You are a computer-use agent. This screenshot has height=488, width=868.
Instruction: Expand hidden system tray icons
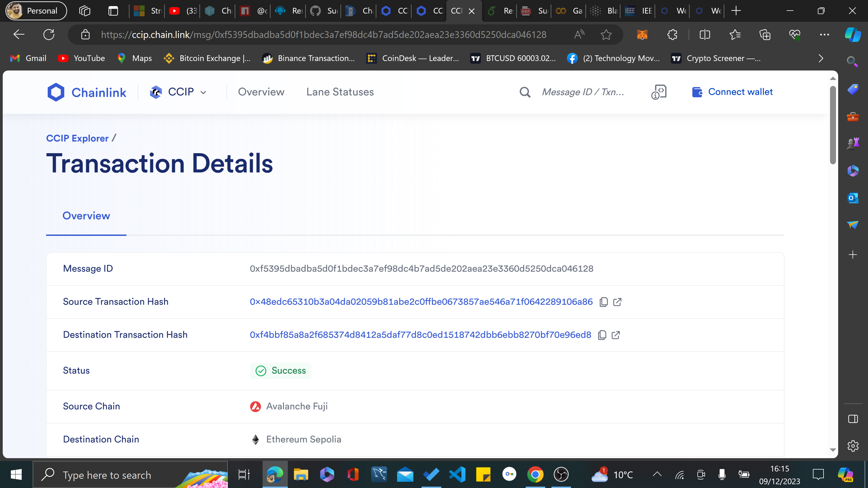[657, 474]
